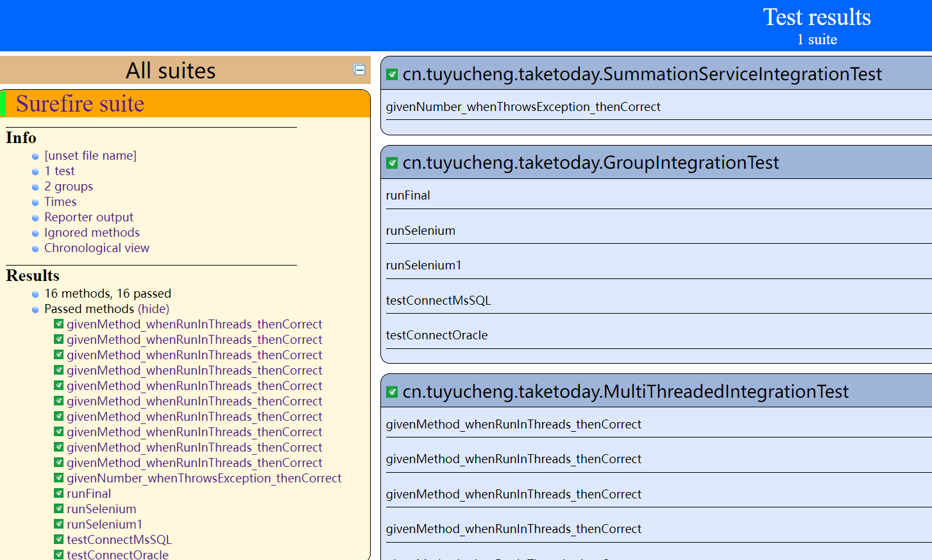Open the Ignored methods link
Image resolution: width=932 pixels, height=560 pixels.
click(92, 232)
